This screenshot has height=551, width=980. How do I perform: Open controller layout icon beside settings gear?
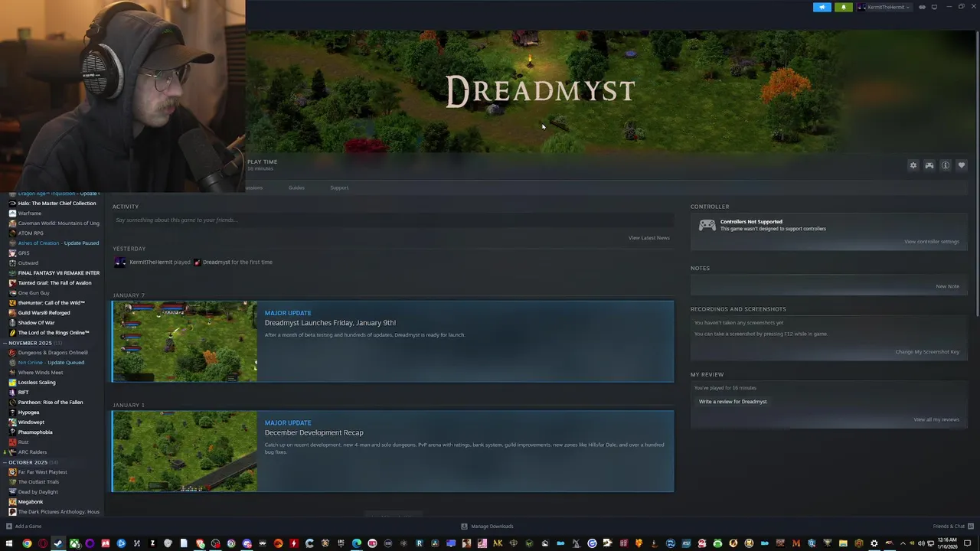coord(929,165)
